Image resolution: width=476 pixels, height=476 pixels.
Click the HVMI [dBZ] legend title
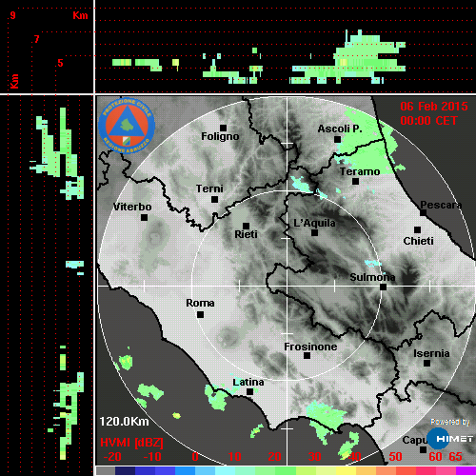[x=131, y=443]
